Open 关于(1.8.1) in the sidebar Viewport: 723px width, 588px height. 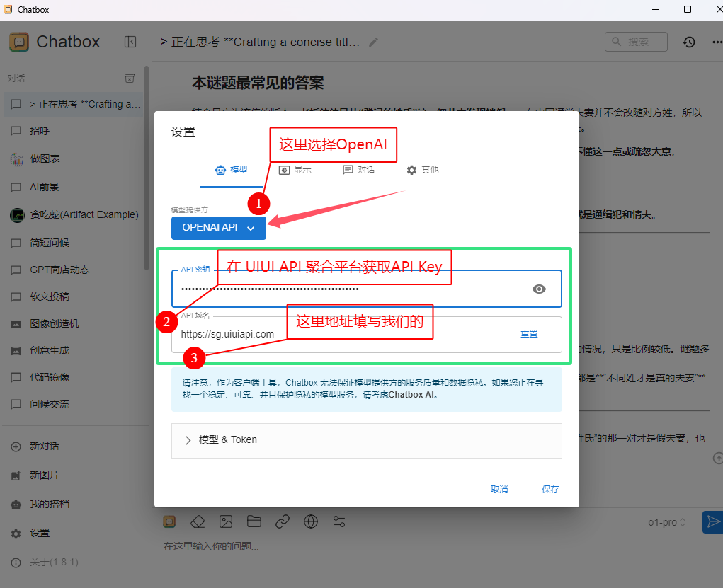(74, 563)
